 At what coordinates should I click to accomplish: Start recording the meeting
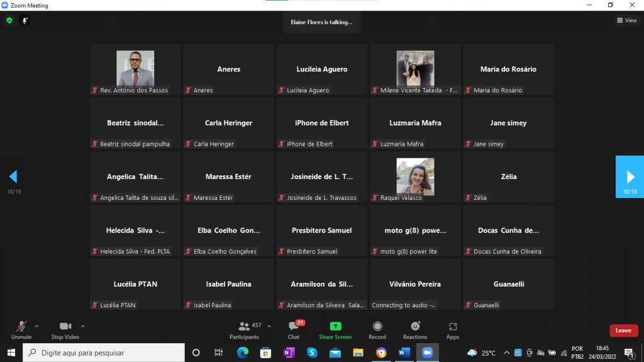(x=377, y=329)
